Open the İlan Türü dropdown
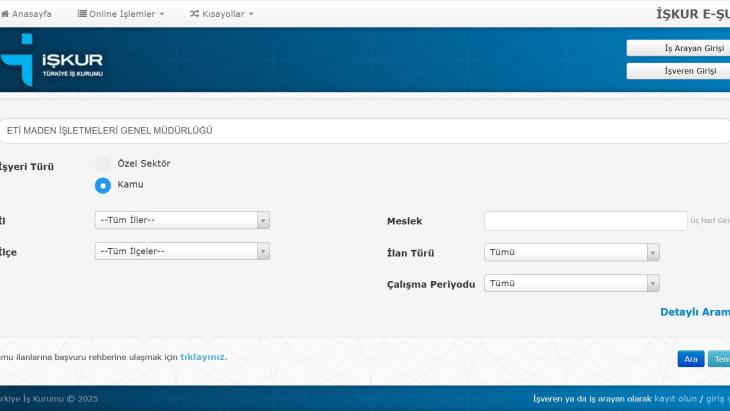 pyautogui.click(x=572, y=252)
